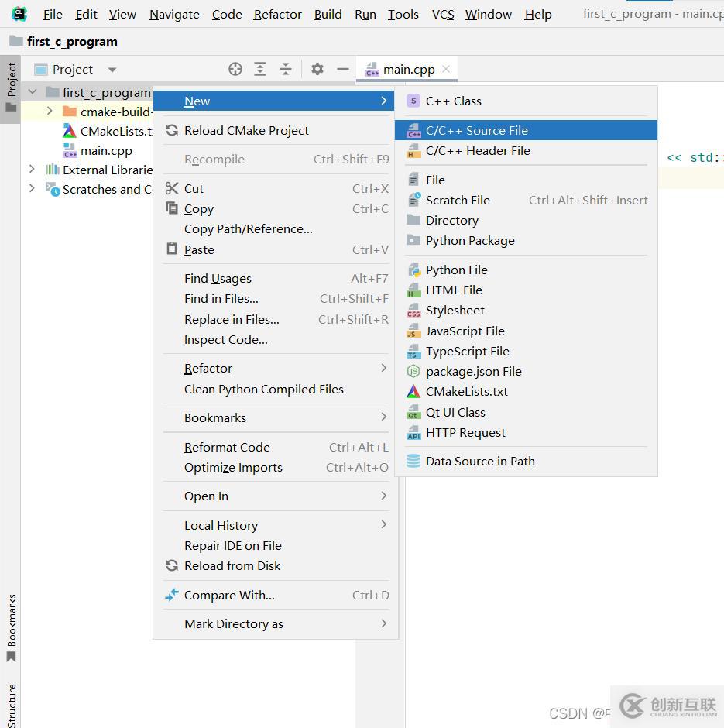Toggle the Structure tool window side tab
724x728 pixels.
point(11,704)
